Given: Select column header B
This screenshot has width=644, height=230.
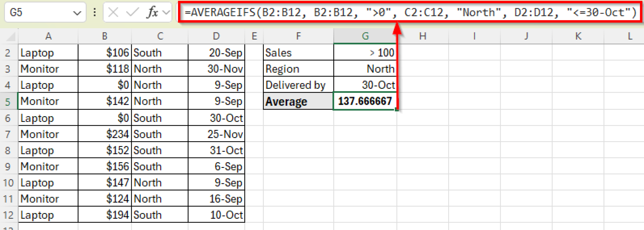Looking at the screenshot, I should point(104,35).
